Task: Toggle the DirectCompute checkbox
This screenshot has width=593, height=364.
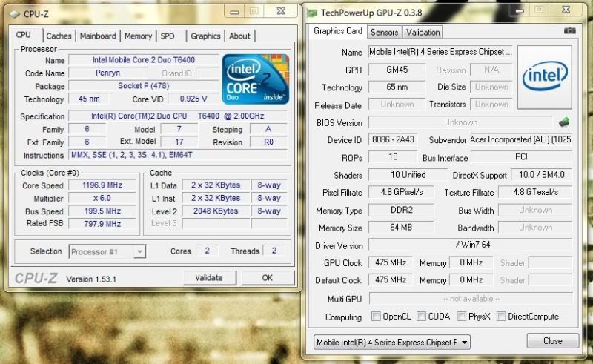Action: pos(501,316)
